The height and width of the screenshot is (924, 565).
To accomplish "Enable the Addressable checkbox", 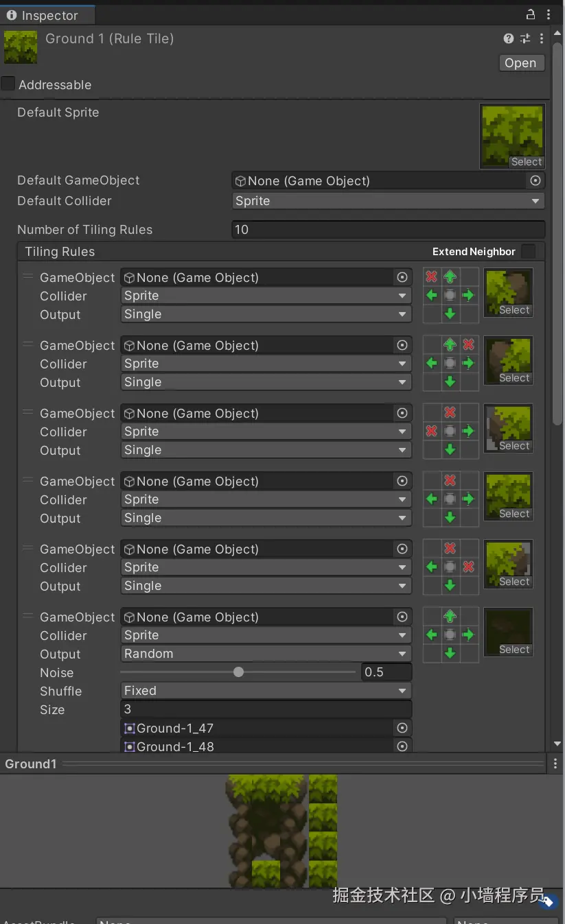I will [8, 84].
